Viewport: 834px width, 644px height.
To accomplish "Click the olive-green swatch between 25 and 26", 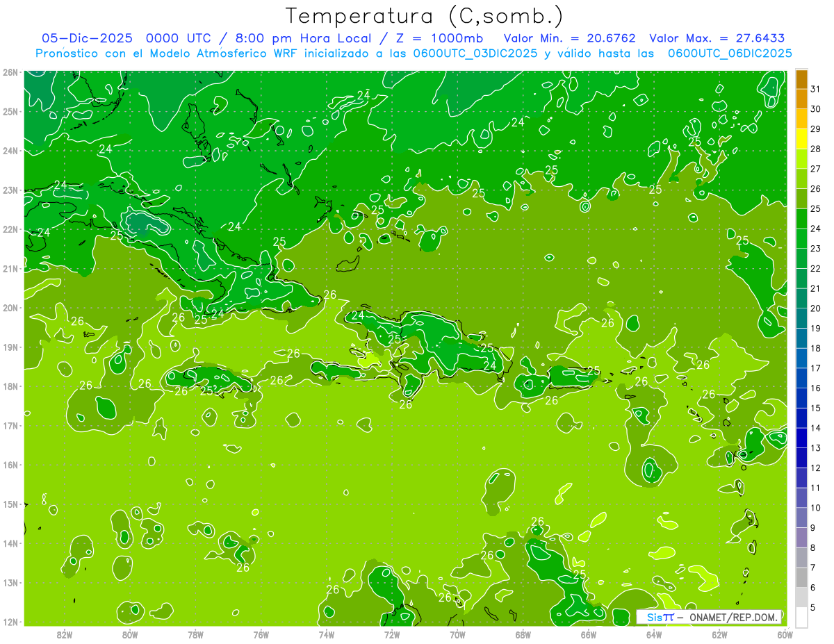I will coord(801,199).
